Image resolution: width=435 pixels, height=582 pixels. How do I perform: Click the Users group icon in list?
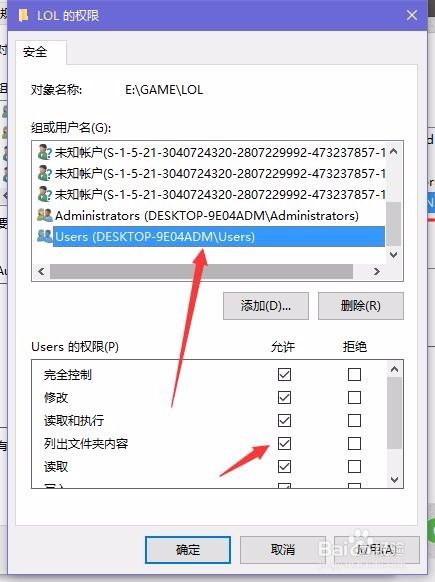45,236
